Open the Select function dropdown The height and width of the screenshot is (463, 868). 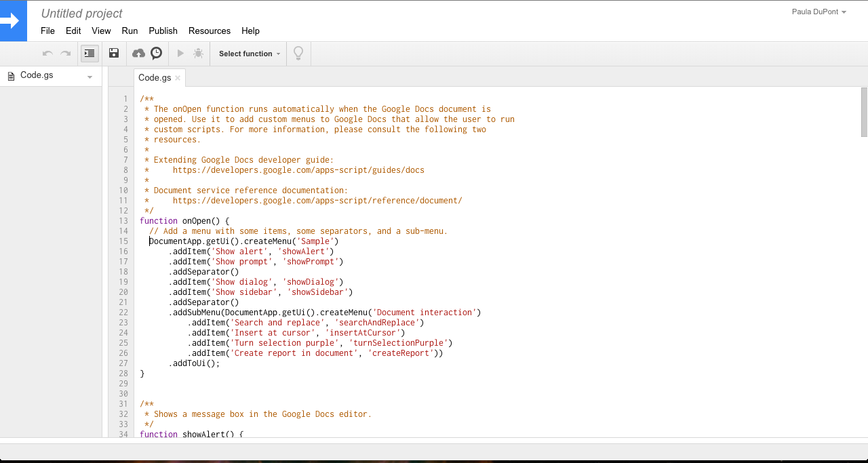pos(249,54)
